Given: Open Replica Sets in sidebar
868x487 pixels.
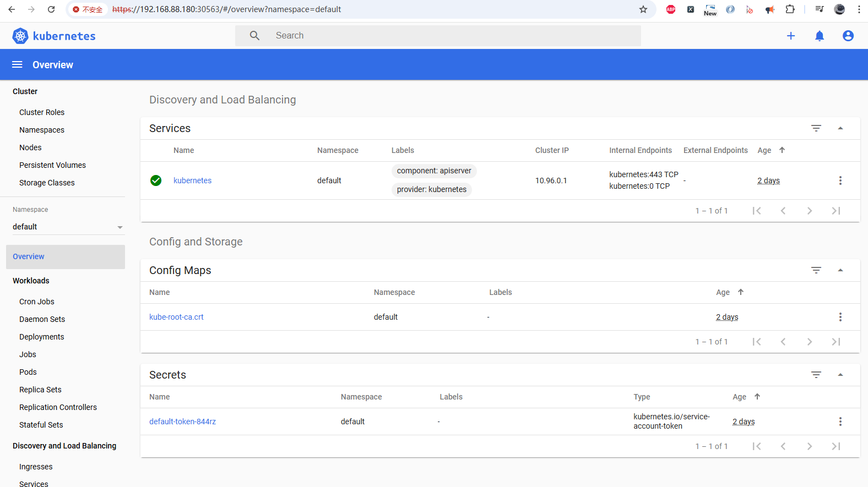Looking at the screenshot, I should (40, 390).
